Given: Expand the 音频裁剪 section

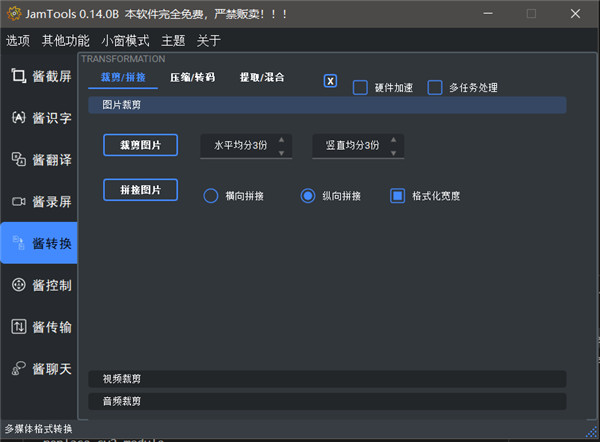Looking at the screenshot, I should tap(327, 401).
